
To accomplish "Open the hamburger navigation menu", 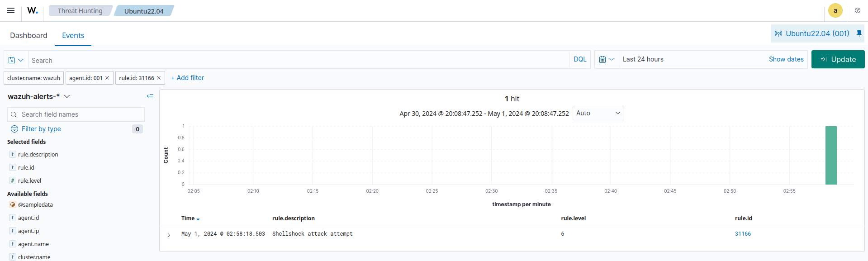I will pos(11,10).
